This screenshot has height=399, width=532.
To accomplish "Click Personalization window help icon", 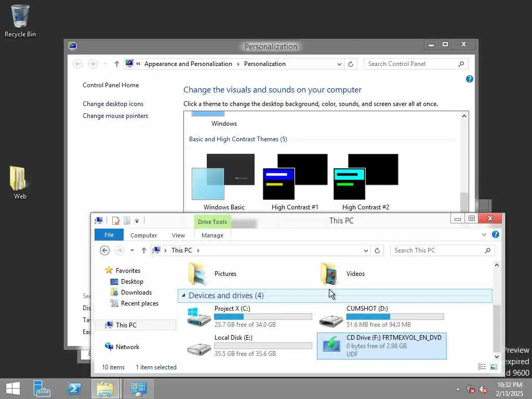I will pos(470,79).
